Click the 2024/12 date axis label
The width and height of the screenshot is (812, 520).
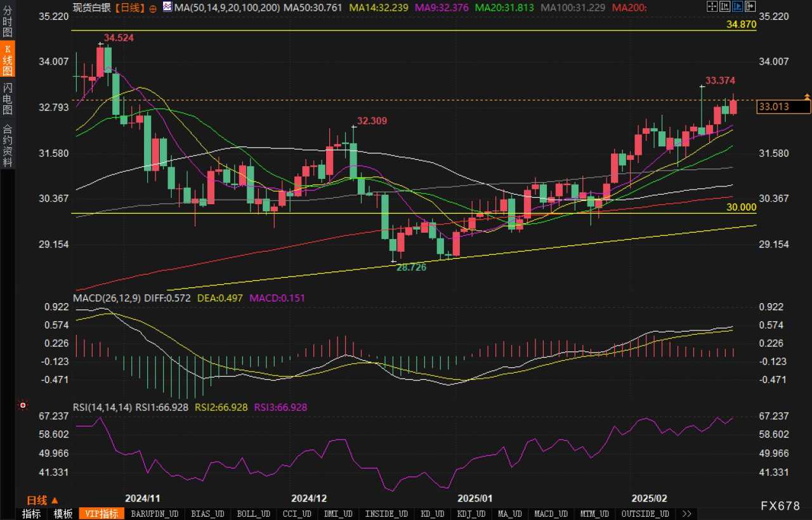point(308,498)
